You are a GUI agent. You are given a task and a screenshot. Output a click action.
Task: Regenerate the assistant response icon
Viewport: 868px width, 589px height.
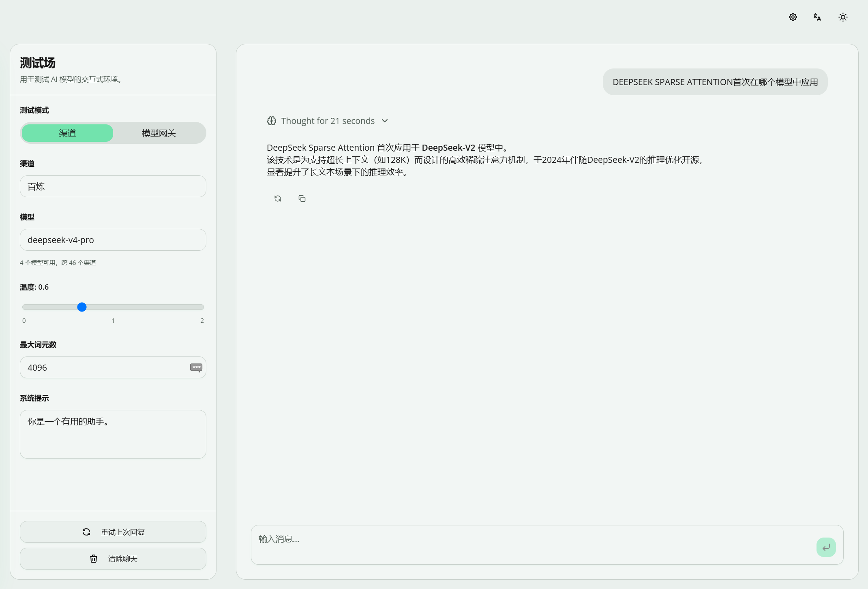point(278,198)
